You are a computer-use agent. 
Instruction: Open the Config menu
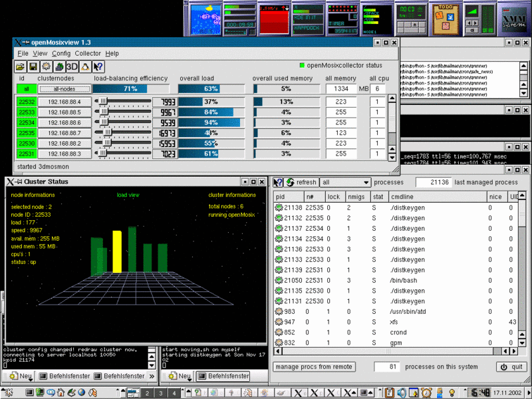pos(63,53)
